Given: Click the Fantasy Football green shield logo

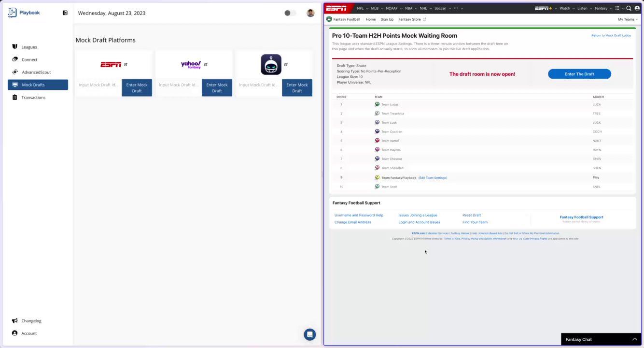Looking at the screenshot, I should tap(329, 19).
